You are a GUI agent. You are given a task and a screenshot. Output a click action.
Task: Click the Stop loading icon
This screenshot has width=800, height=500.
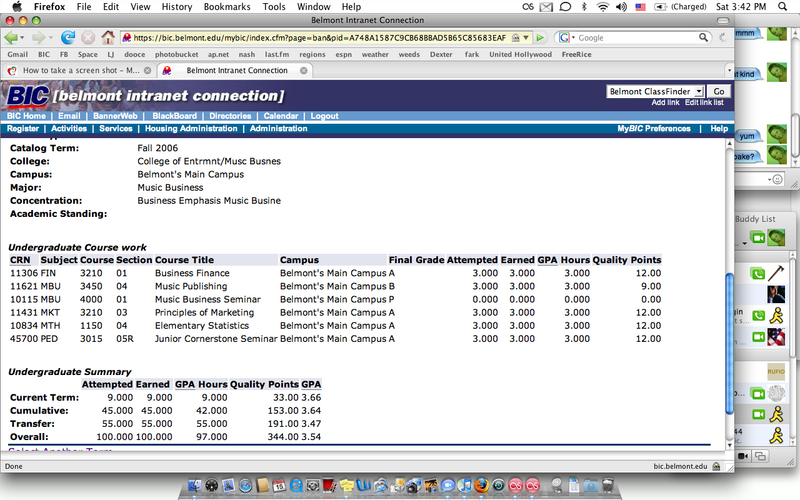[x=88, y=37]
